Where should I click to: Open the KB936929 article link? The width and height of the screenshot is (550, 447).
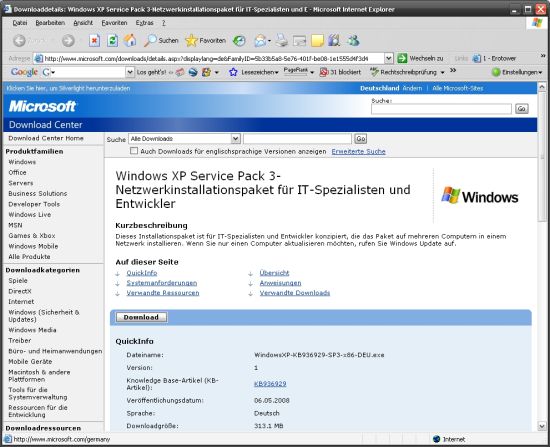(x=270, y=384)
